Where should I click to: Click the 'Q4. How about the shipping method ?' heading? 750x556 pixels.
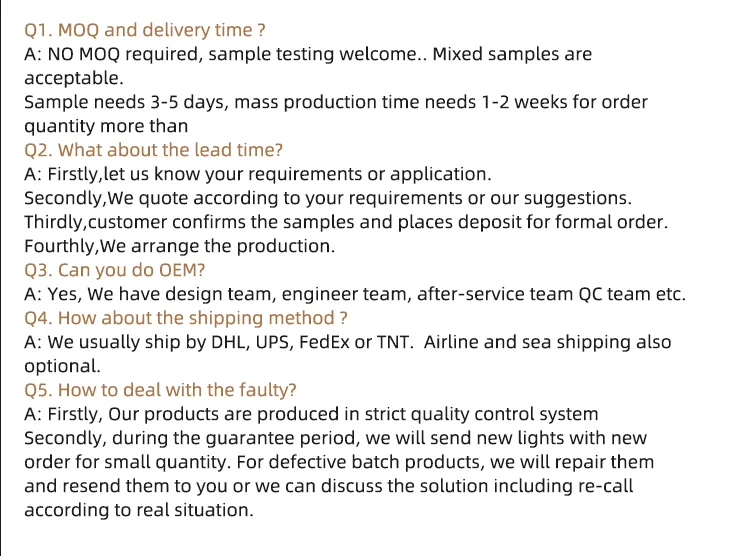pos(186,318)
